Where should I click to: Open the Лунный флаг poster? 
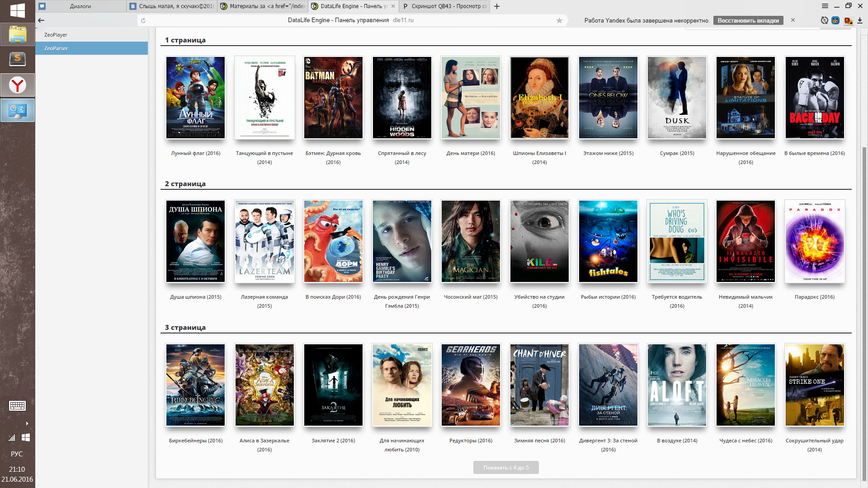pyautogui.click(x=196, y=98)
